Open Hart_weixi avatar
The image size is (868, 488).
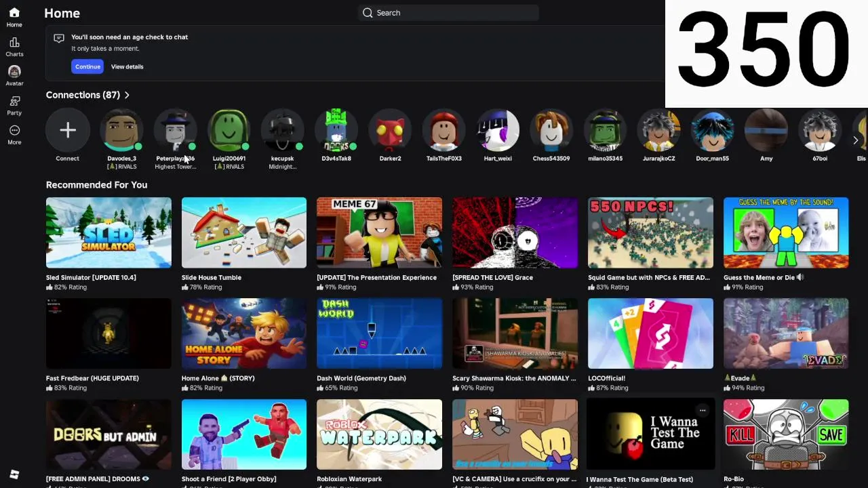[x=498, y=130]
